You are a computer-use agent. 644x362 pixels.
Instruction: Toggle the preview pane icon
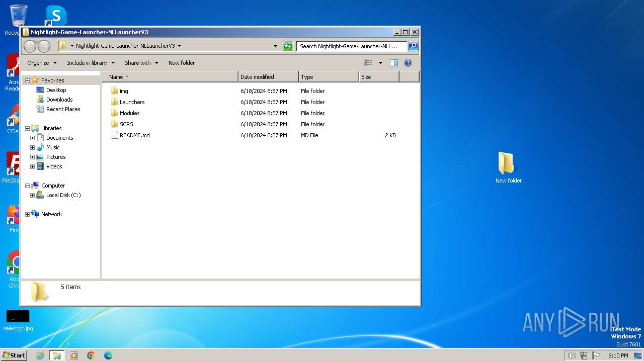click(394, 63)
